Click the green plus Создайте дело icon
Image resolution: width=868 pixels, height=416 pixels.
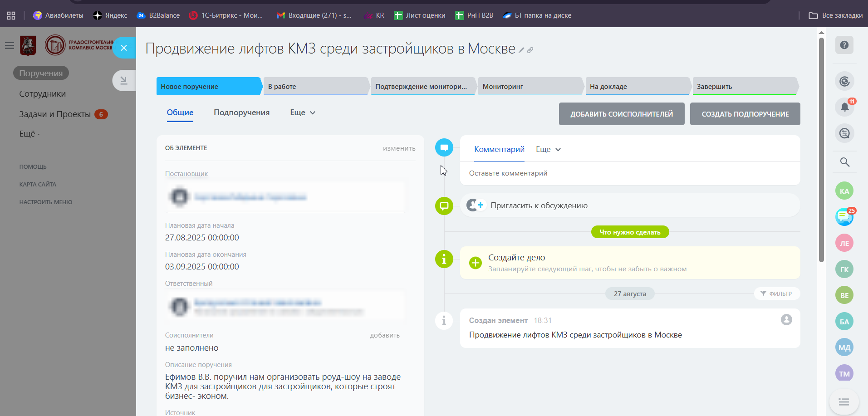(x=476, y=263)
